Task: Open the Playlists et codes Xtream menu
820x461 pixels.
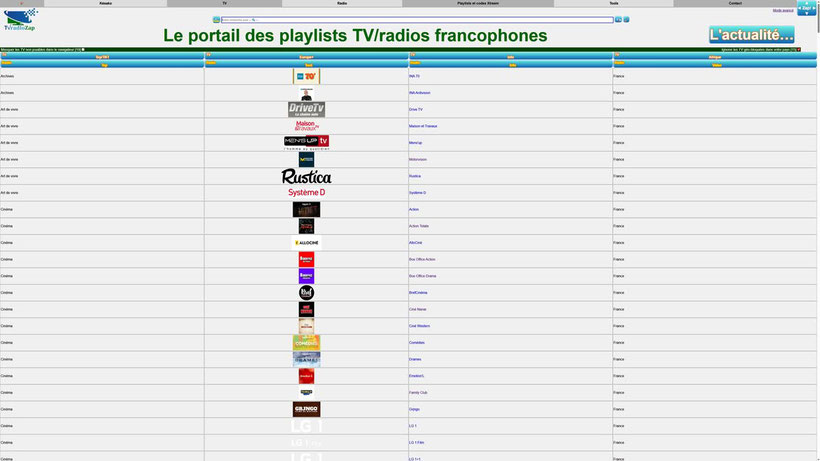Action: (478, 3)
